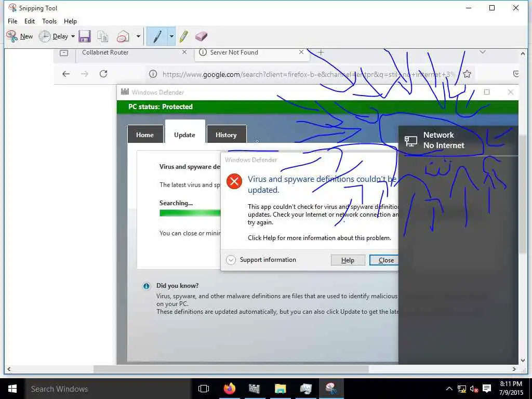Screen dimensions: 532x399
Task: Click the horizontal scrollbar thumb in Snipping Tool
Action: pos(231,369)
